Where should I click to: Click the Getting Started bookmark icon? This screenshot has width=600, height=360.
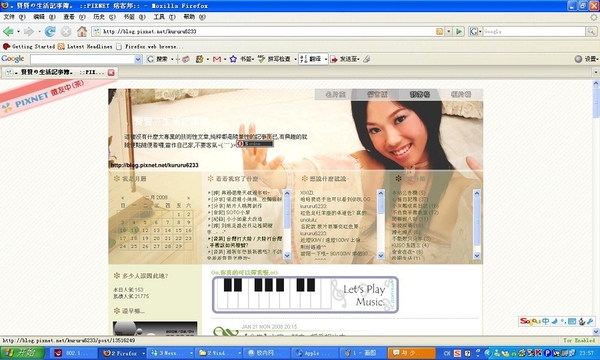tap(6, 46)
